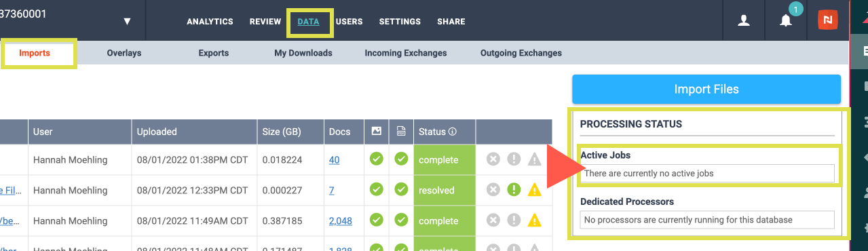Switch to the Exports tab
The height and width of the screenshot is (251, 868).
pos(214,53)
